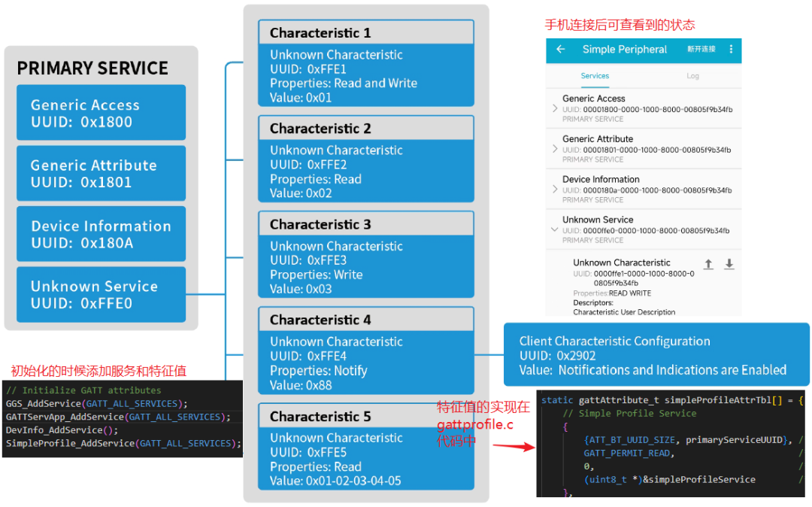This screenshot has width=812, height=507.
Task: Open the three-dot overflow menu
Action: (731, 50)
